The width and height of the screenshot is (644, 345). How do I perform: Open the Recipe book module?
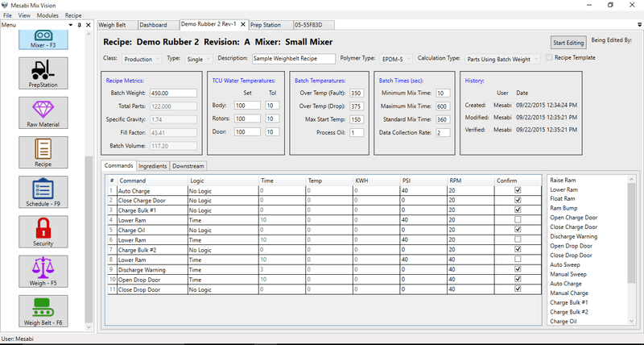pyautogui.click(x=43, y=152)
